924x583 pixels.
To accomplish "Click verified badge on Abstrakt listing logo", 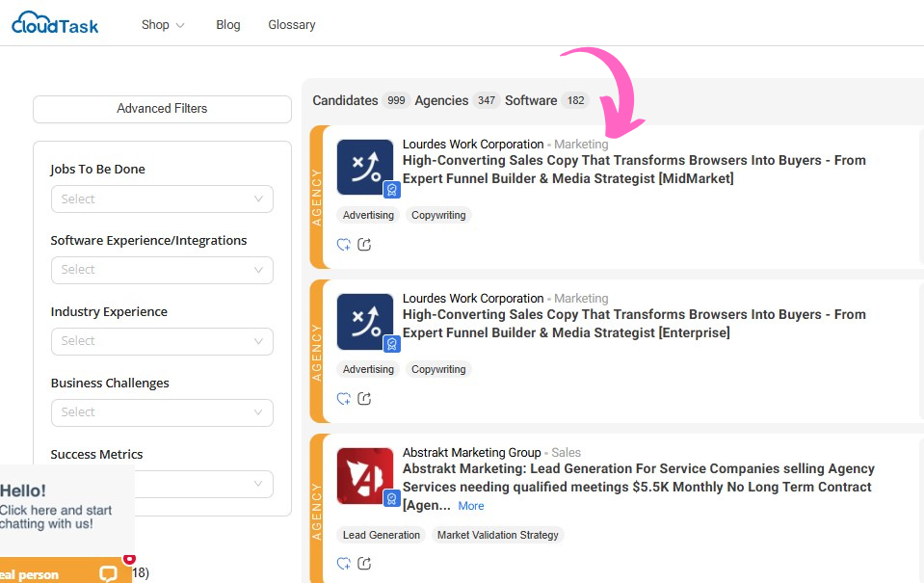I will (392, 499).
